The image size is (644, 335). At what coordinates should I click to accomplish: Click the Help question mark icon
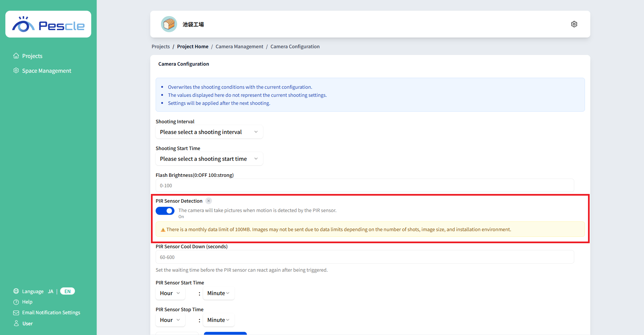pos(16,302)
